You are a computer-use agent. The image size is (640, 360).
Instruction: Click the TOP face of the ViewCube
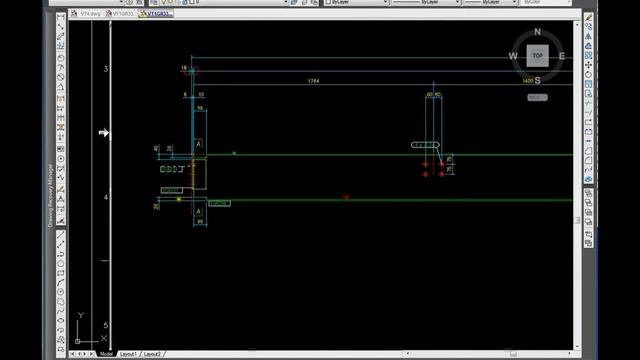[x=537, y=56]
